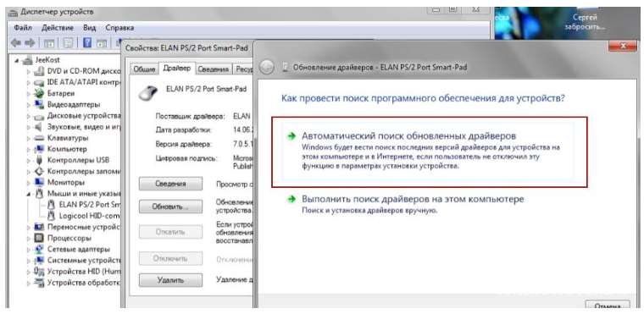Click the Logicool HID mouse icon in tree
The width and height of the screenshot is (644, 314).
click(x=52, y=215)
